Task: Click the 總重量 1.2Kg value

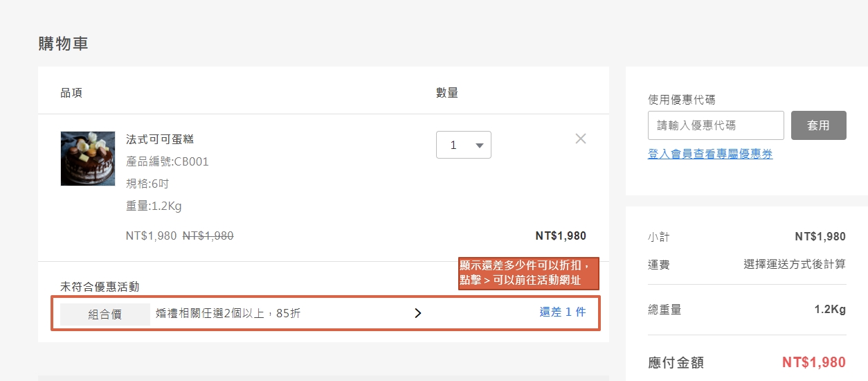Action: point(830,310)
